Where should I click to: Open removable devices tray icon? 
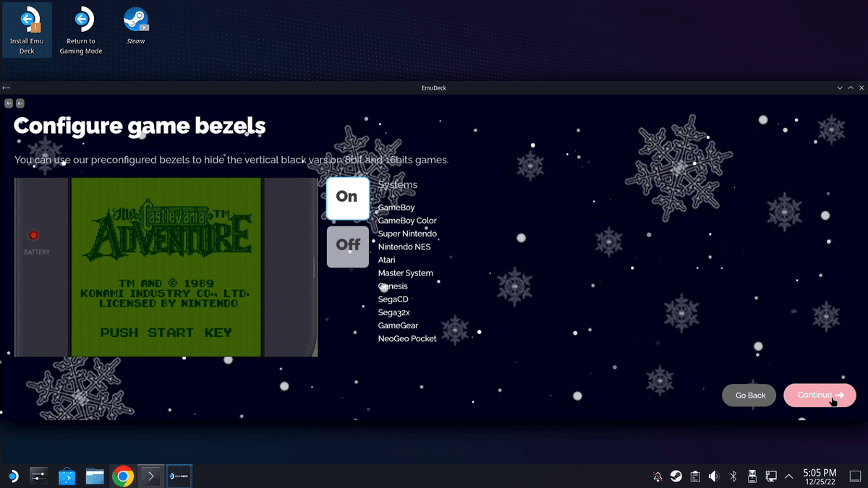coord(752,476)
